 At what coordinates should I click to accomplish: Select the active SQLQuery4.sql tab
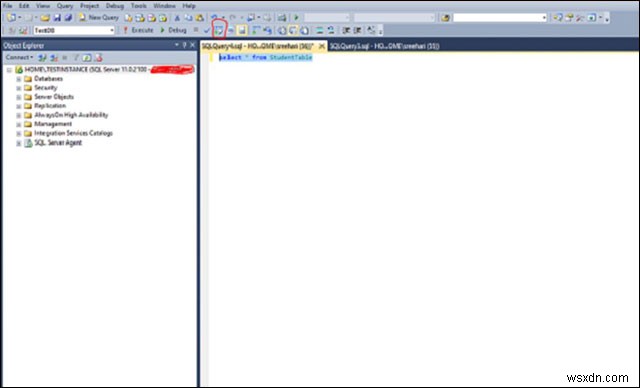[258, 46]
